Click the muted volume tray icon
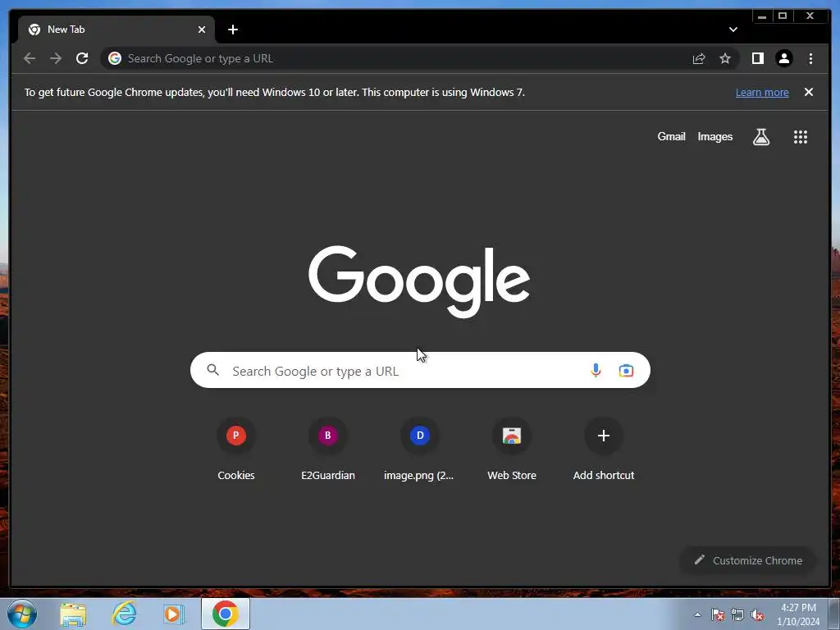Screen dimensions: 840x630 tap(757, 614)
